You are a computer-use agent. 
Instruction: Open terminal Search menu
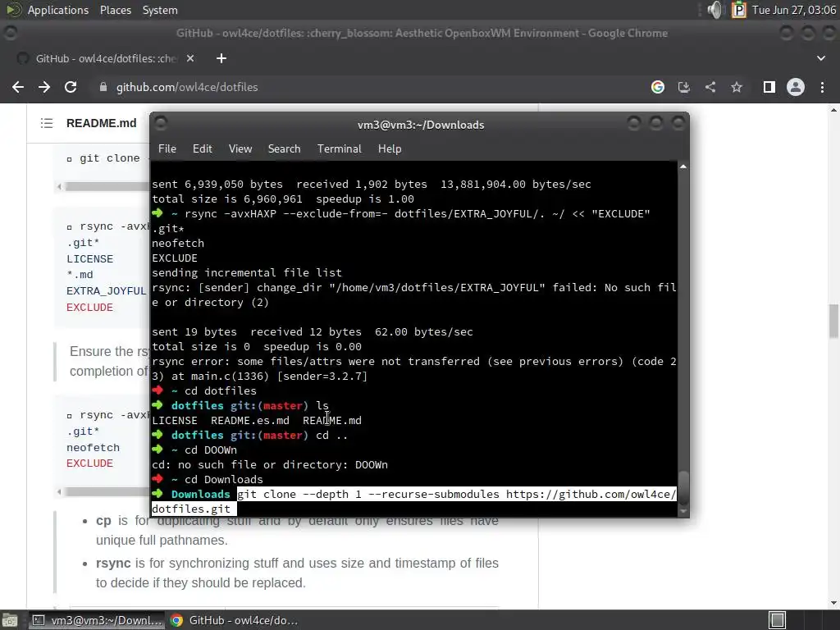tap(284, 149)
